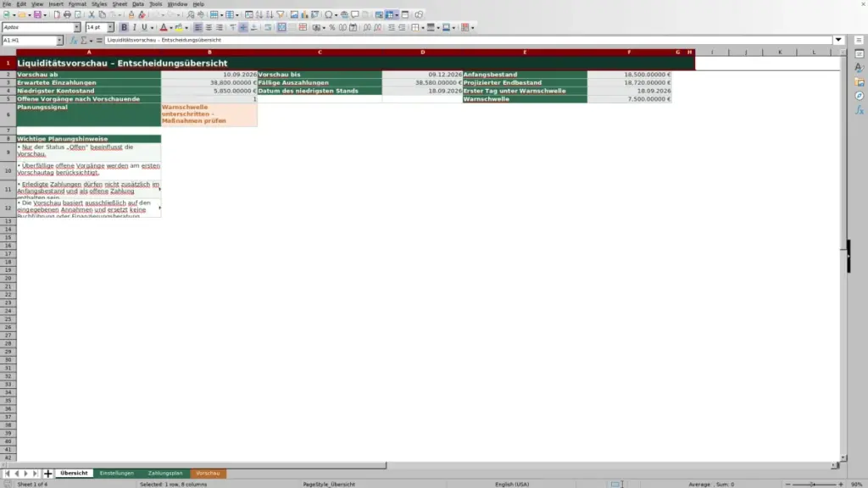Open the Format menu
This screenshot has width=868, height=488.
tap(77, 4)
